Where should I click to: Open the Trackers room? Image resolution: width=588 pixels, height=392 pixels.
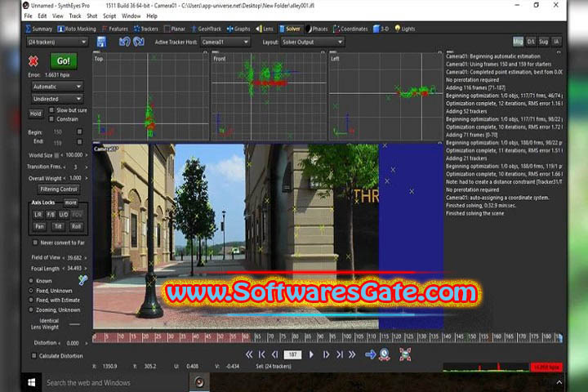146,29
